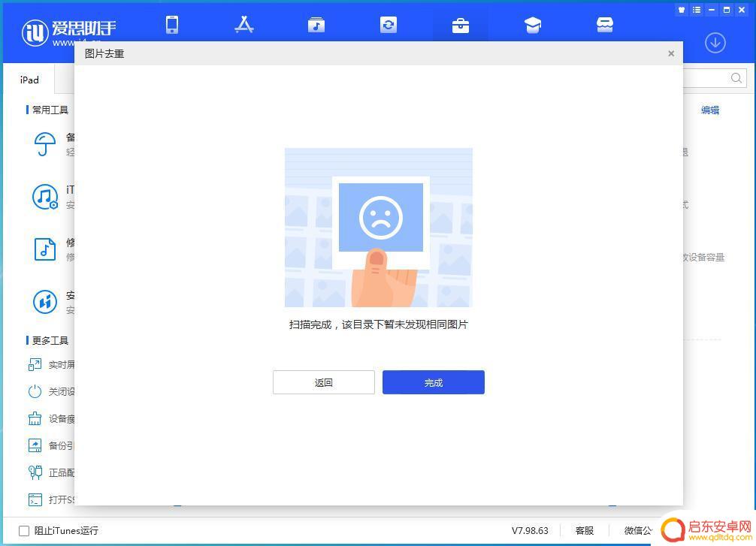Open the device (phone) tab icon

(x=172, y=25)
